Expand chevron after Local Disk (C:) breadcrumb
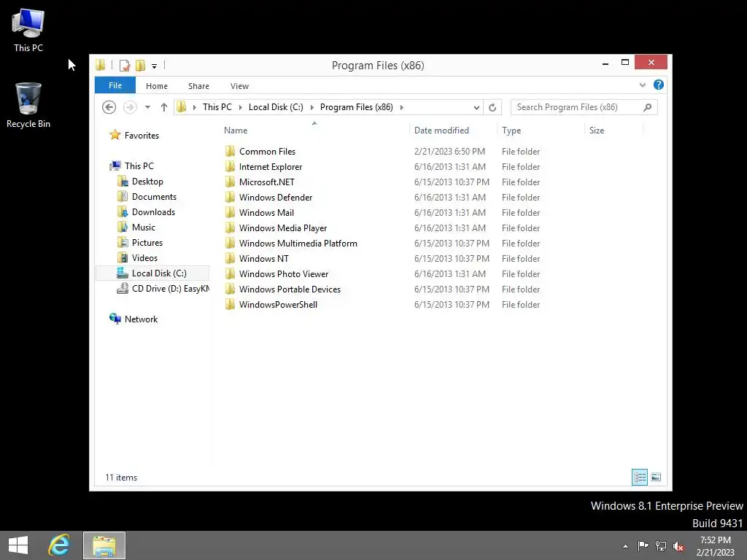 [312, 107]
